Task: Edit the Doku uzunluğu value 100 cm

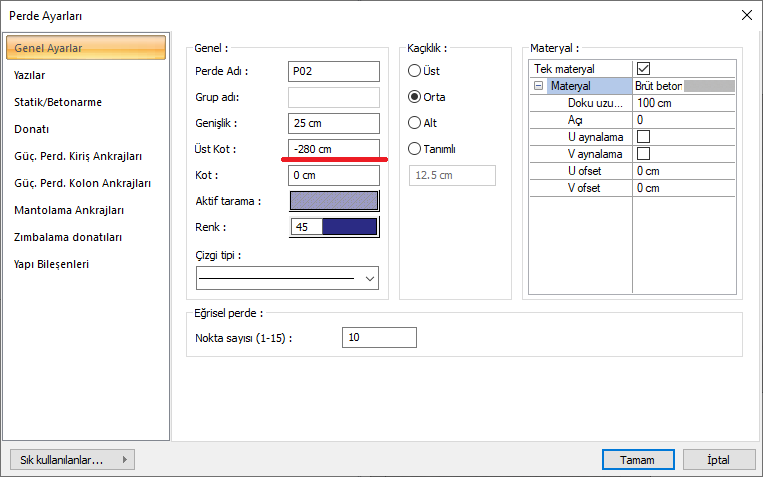Action: (684, 103)
